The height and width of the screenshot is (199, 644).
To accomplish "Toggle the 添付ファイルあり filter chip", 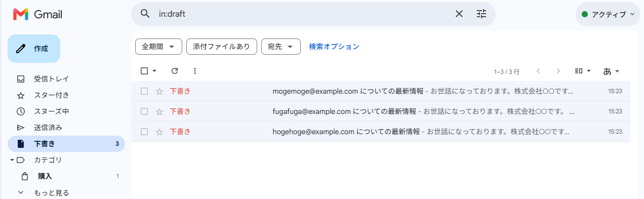I will coord(222,47).
